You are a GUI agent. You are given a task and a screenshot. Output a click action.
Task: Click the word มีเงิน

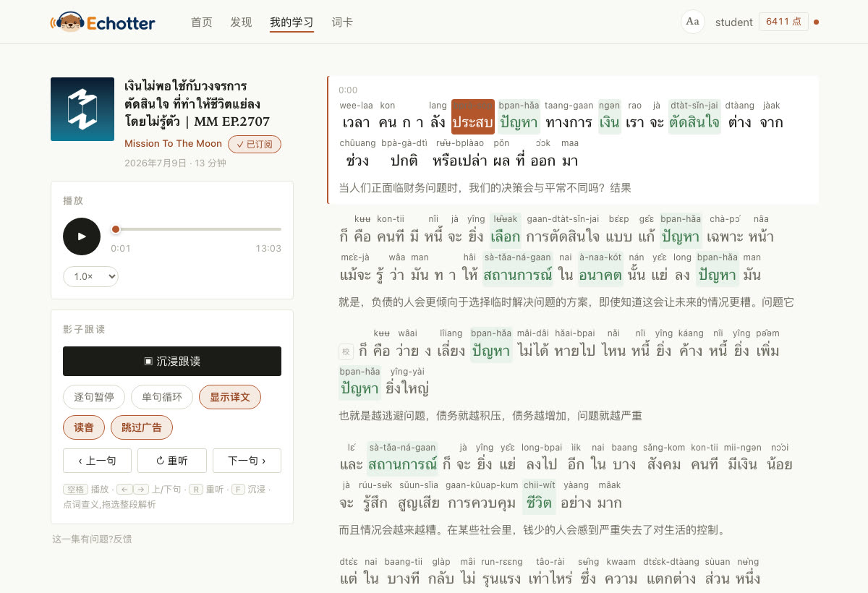tap(742, 458)
